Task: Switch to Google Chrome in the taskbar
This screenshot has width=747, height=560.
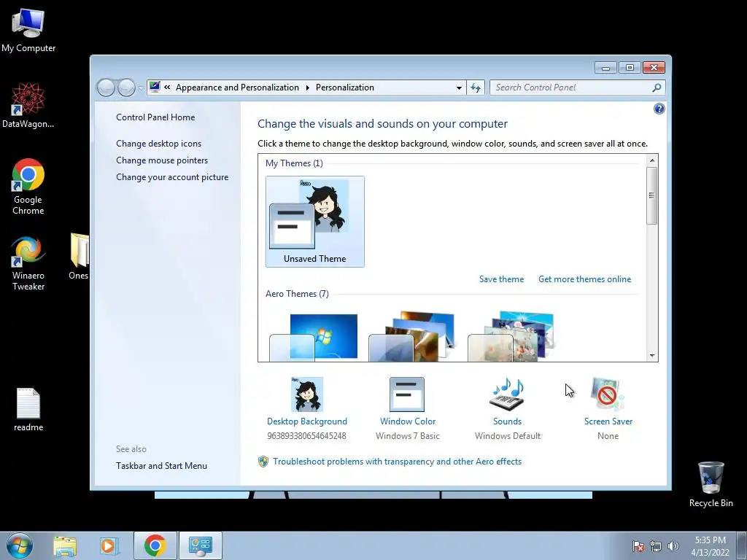Action: (155, 545)
